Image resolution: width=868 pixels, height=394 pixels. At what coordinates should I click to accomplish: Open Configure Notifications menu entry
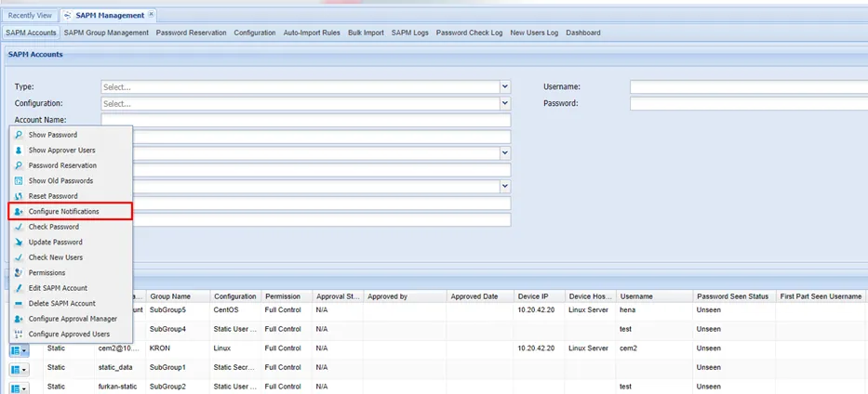(x=71, y=212)
